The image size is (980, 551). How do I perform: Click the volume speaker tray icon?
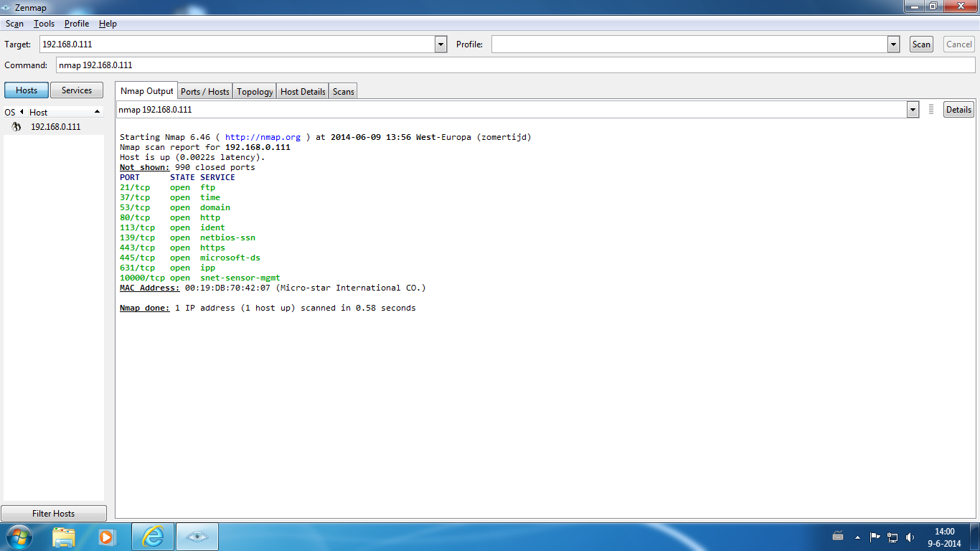tap(910, 537)
